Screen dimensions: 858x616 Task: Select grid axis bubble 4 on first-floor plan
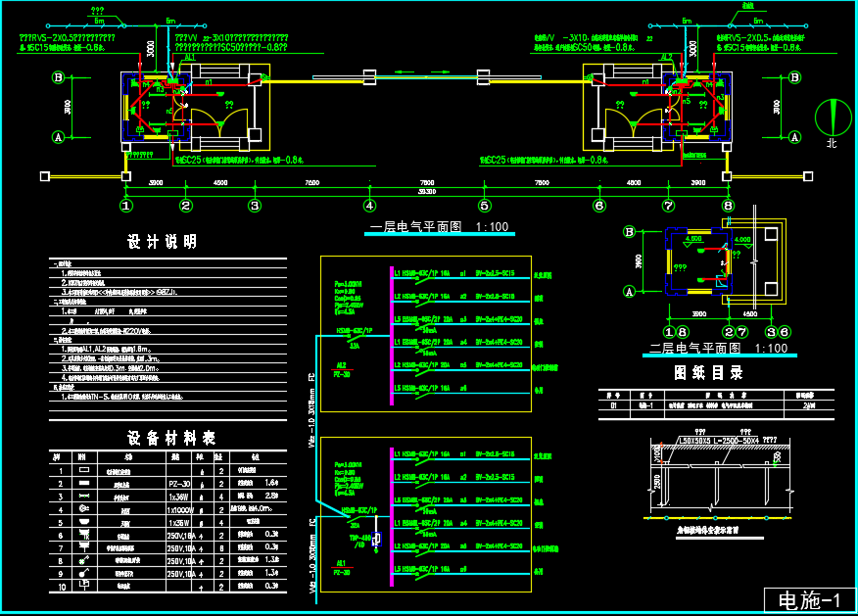[x=369, y=206]
